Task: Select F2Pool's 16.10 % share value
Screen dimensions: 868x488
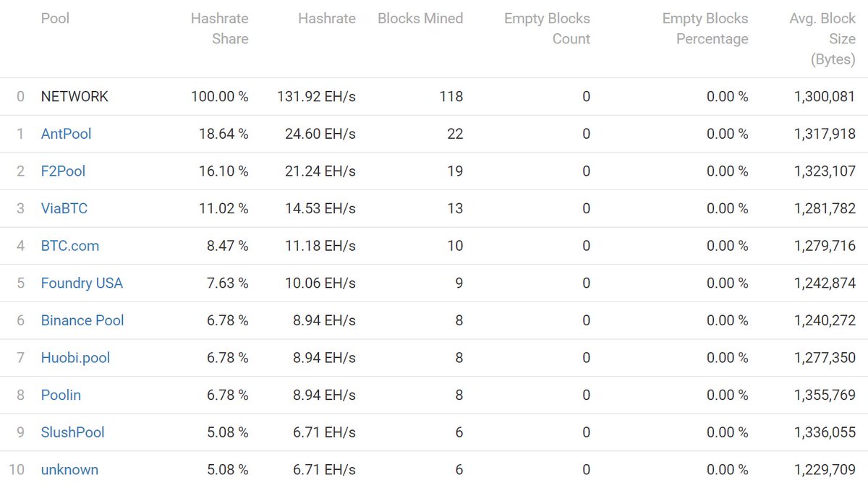Action: tap(224, 171)
